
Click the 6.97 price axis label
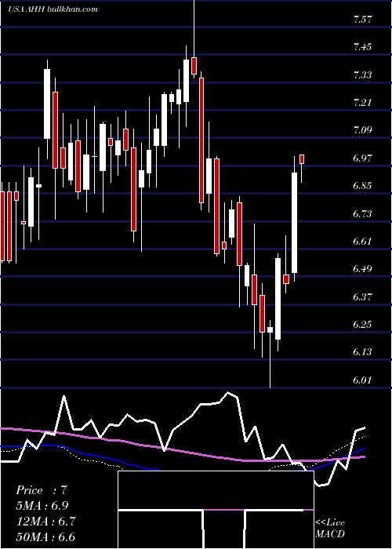pos(362,158)
